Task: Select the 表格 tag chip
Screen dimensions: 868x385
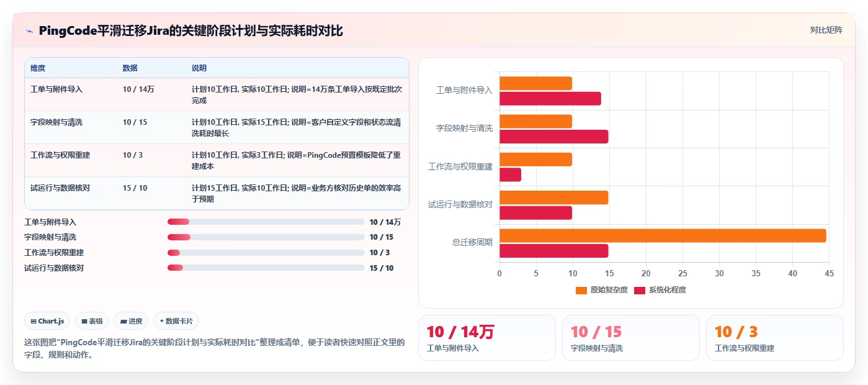Action: click(x=92, y=321)
